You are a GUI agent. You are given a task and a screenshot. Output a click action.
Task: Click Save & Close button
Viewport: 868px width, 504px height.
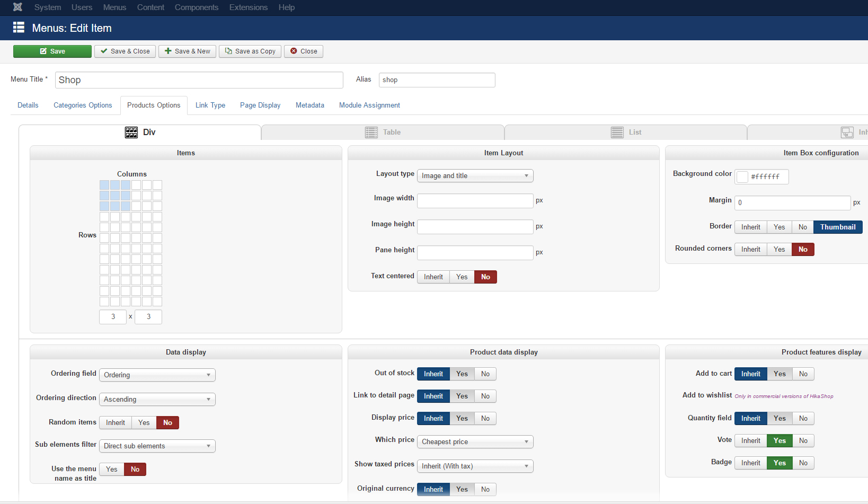click(125, 51)
